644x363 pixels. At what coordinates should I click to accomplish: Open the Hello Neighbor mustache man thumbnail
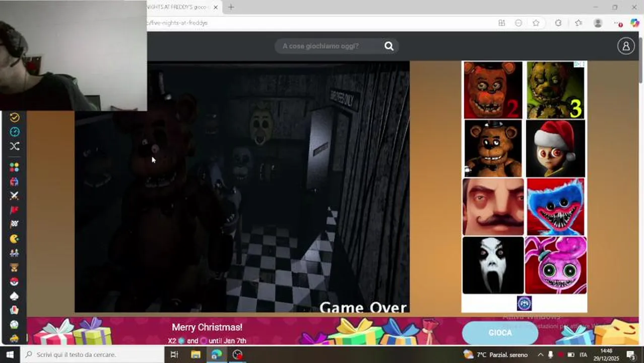pyautogui.click(x=493, y=207)
